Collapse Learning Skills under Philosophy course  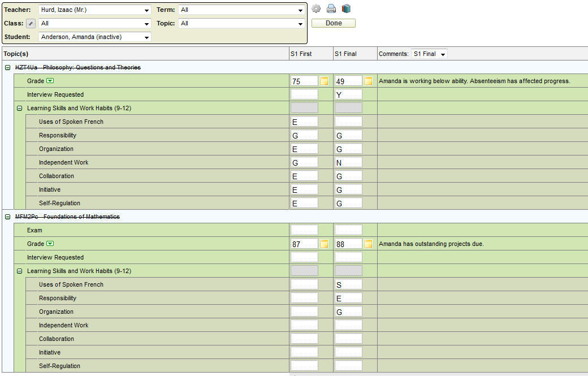click(x=19, y=109)
